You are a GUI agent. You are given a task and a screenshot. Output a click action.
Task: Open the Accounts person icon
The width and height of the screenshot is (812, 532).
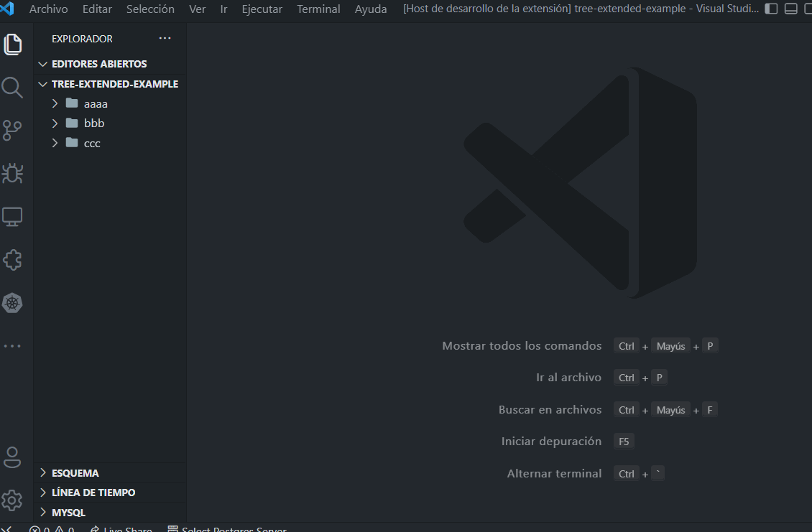12,457
